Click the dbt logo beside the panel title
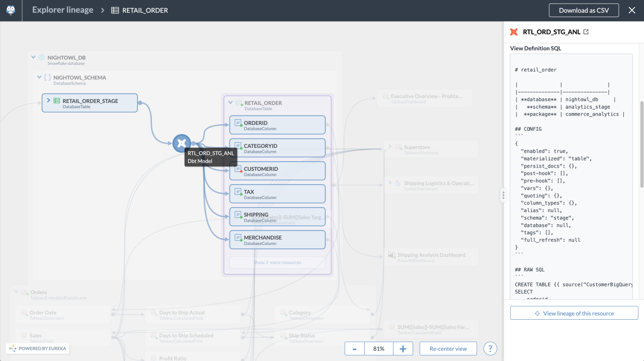The height and width of the screenshot is (361, 644). 514,32
